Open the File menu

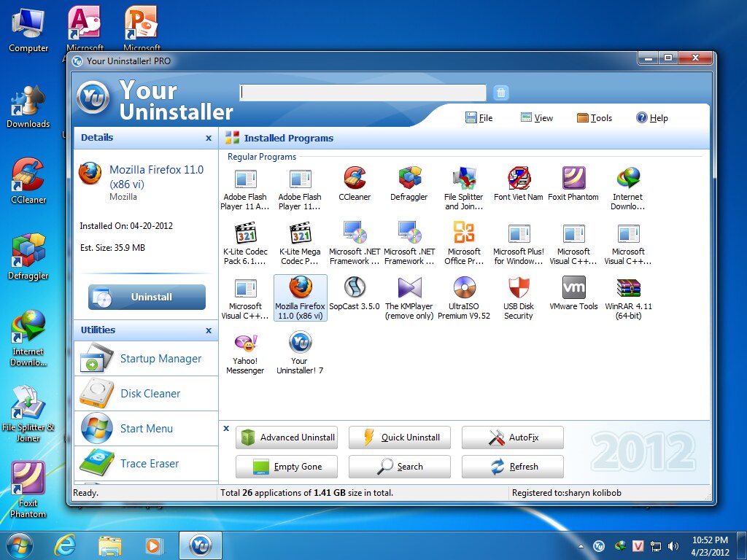pos(479,118)
